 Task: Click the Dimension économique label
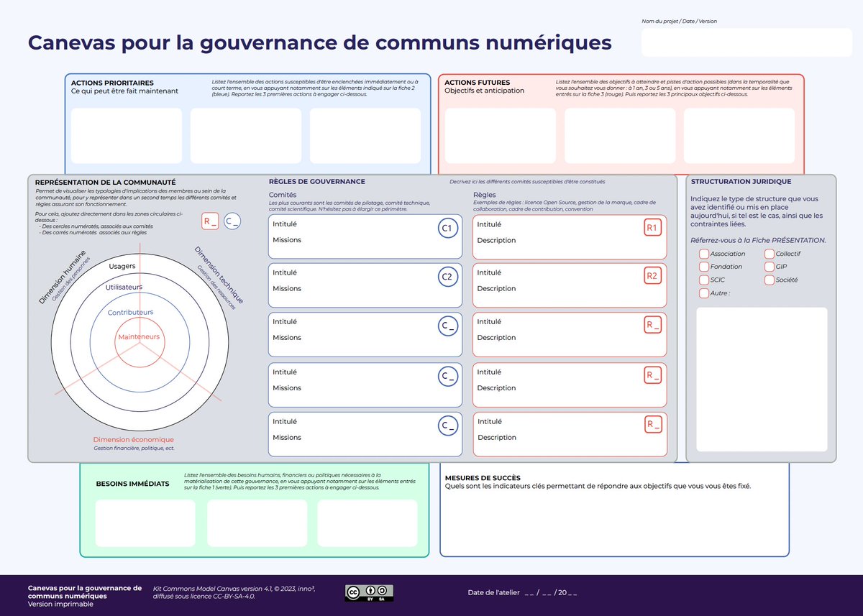coord(133,440)
